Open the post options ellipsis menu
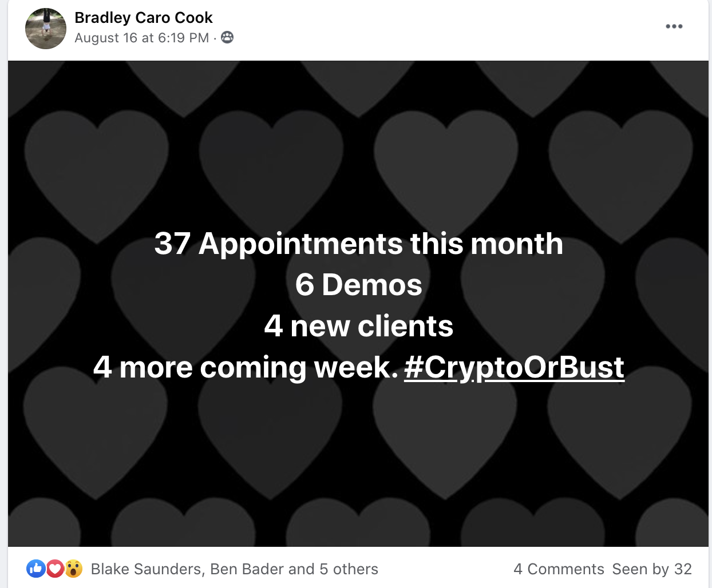 [674, 26]
